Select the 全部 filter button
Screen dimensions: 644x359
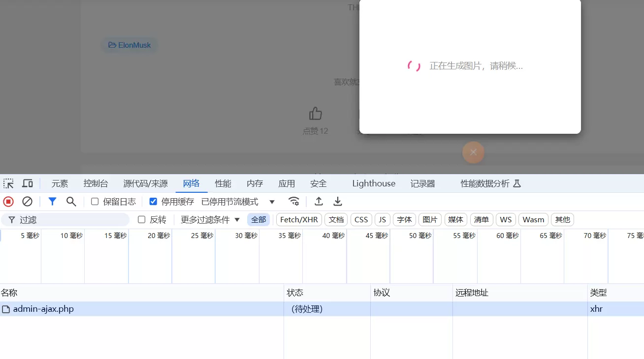coord(258,220)
